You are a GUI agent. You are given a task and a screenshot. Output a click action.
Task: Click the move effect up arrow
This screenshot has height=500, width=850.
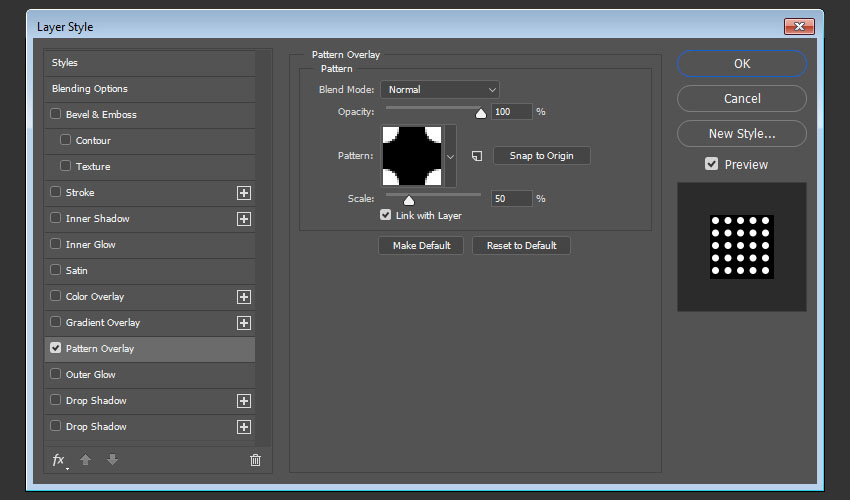click(86, 460)
